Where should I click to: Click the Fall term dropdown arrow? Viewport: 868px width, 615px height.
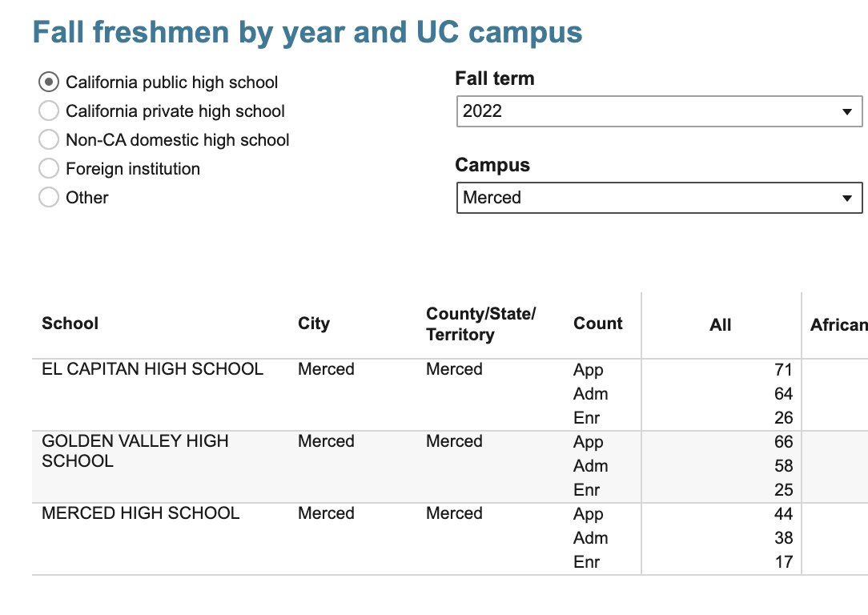(x=847, y=112)
